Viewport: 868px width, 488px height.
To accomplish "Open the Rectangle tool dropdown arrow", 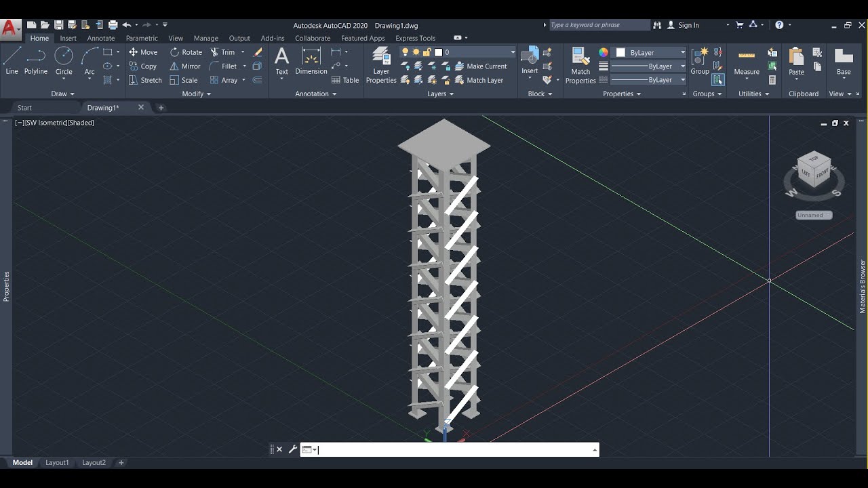I will [118, 52].
